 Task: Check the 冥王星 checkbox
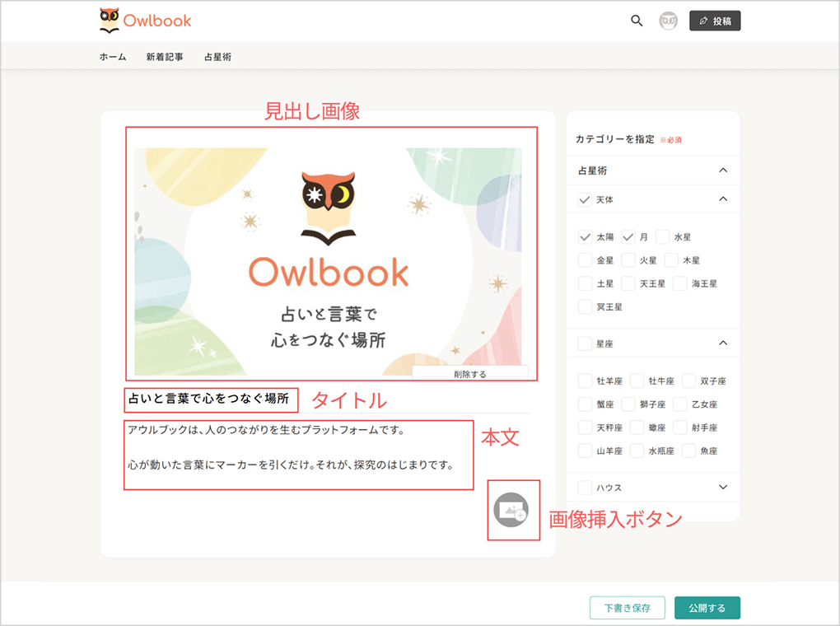(585, 307)
